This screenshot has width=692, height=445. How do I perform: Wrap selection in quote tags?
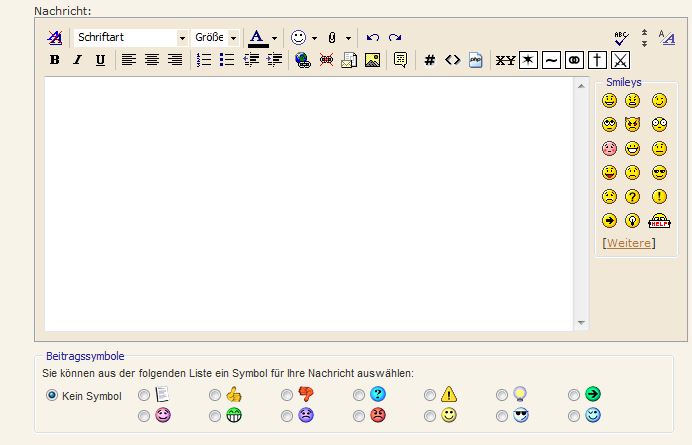pyautogui.click(x=400, y=60)
